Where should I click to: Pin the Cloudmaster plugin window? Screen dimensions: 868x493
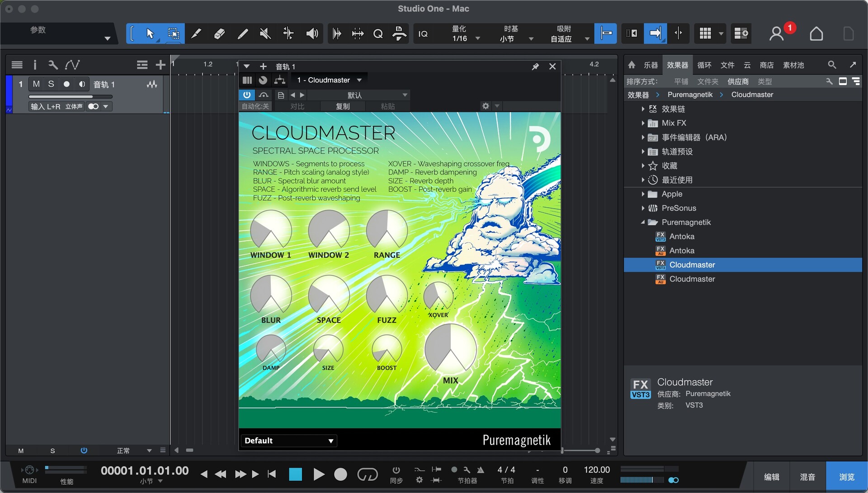[535, 66]
